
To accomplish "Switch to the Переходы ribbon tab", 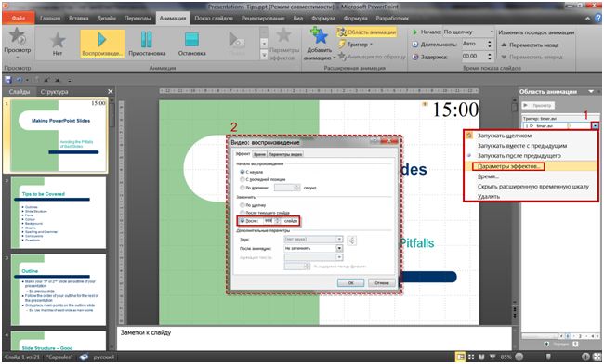I will pos(137,18).
